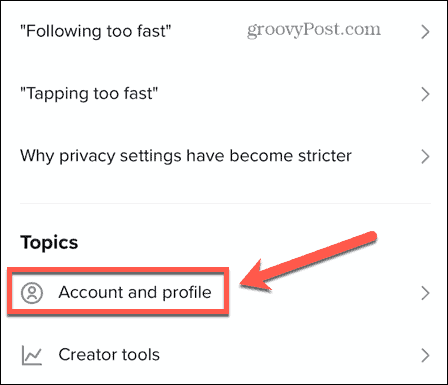Expand the privacy settings stricter chevron
Screen dimensions: 448x385
point(425,156)
